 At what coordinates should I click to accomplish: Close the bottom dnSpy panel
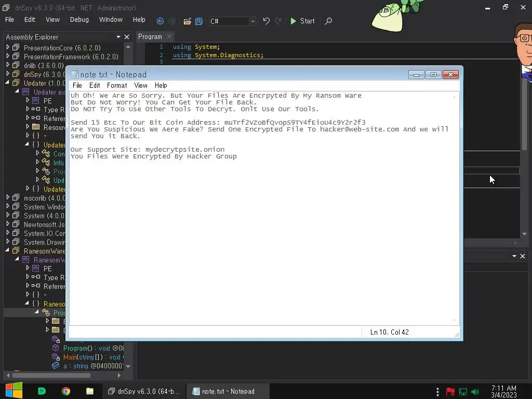pyautogui.click(x=523, y=256)
